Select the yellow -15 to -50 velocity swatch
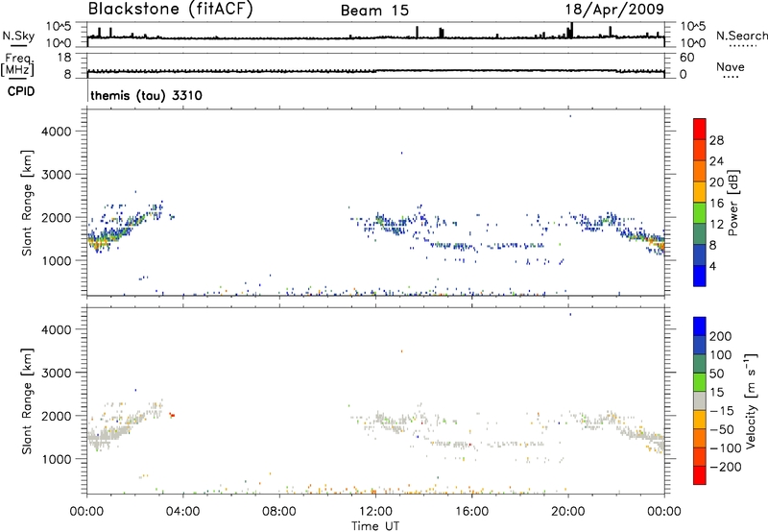Screen dimensions: 768x532 [x=700, y=420]
